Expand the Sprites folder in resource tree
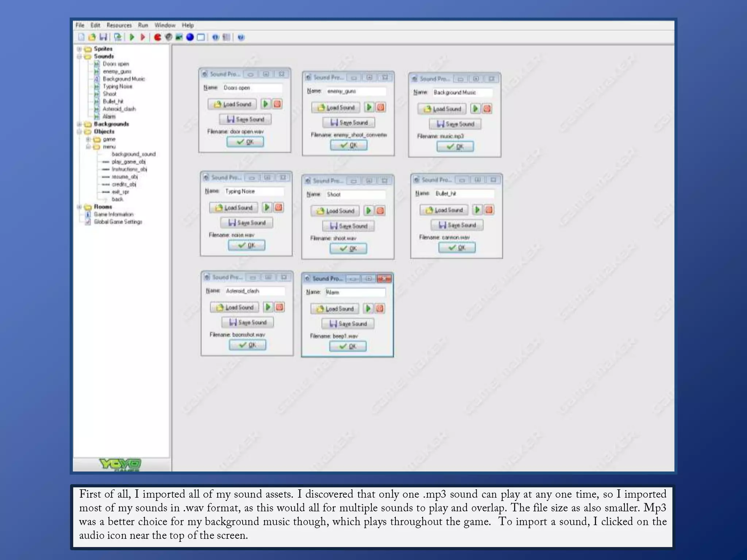This screenshot has height=560, width=747. 79,49
